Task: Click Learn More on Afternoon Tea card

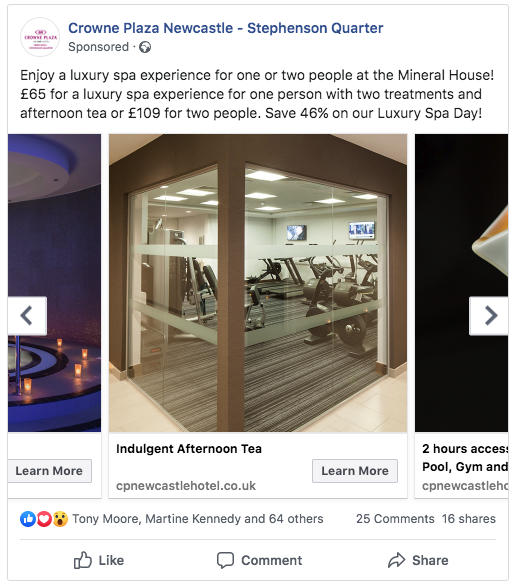Action: pos(355,471)
